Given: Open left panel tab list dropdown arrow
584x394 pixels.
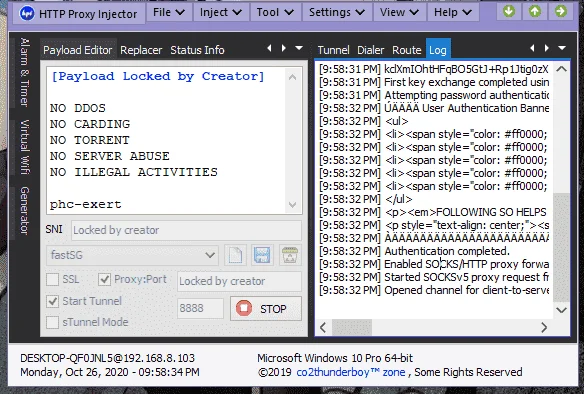Looking at the screenshot, I should pos(299,48).
